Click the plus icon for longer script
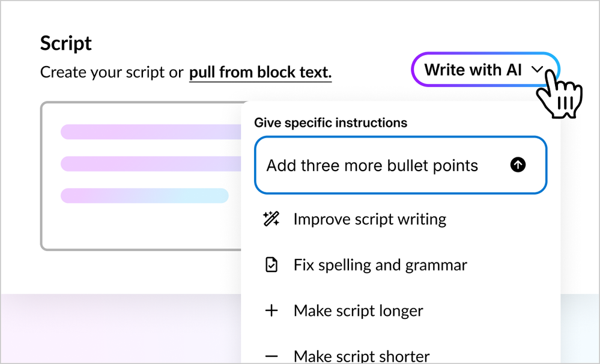The width and height of the screenshot is (600, 364). tap(271, 311)
